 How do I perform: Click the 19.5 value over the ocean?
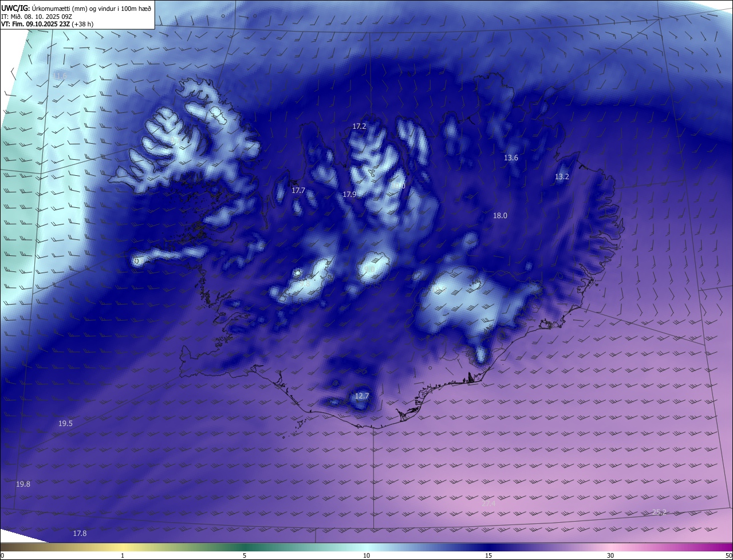(65, 423)
